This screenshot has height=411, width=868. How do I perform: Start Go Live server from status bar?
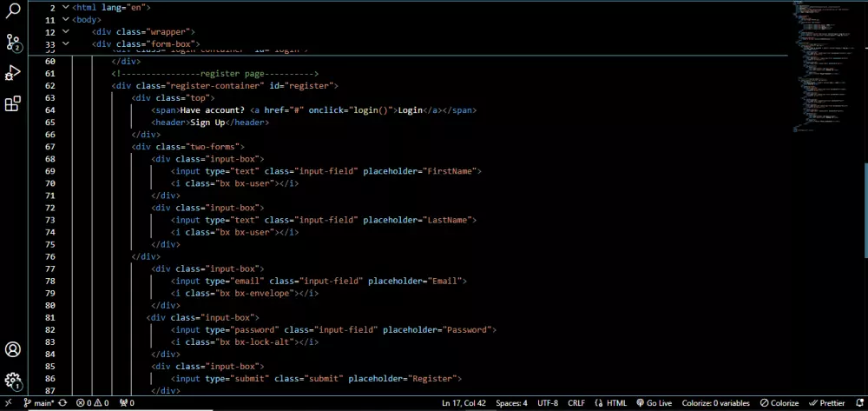(654, 402)
